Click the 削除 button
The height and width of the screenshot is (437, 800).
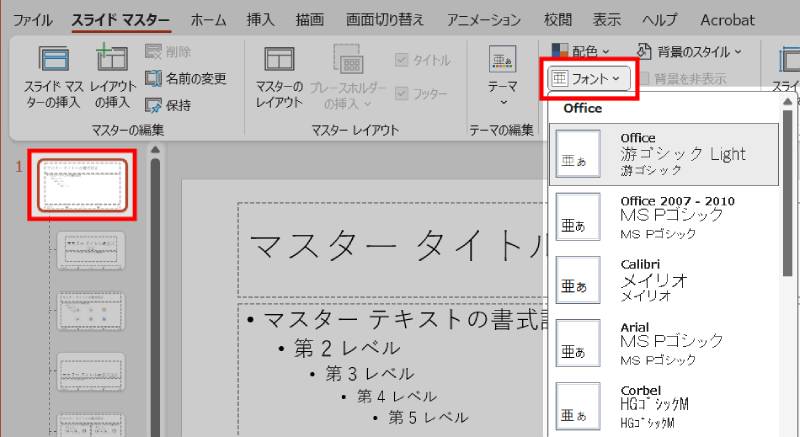[x=168, y=52]
